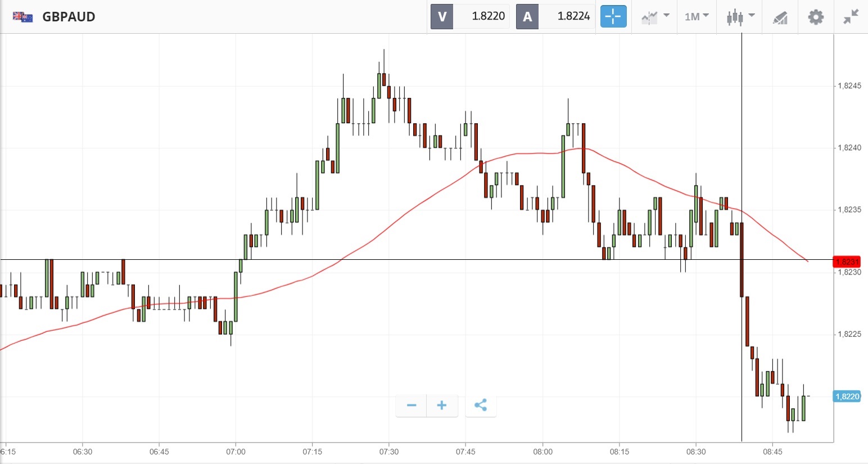This screenshot has width=868, height=464.
Task: Open the 1M timeframe dropdown
Action: click(x=697, y=17)
